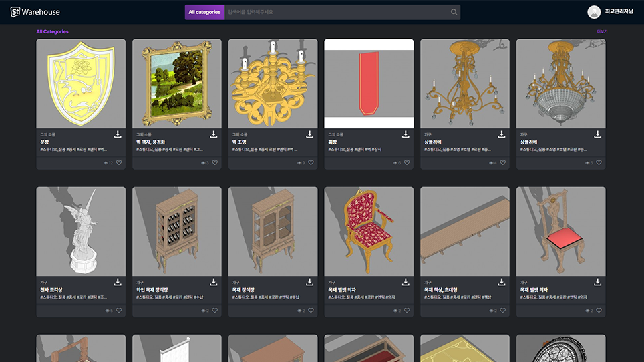The width and height of the screenshot is (644, 362).
Task: Favorite the 천사 조각상 model
Action: click(119, 311)
